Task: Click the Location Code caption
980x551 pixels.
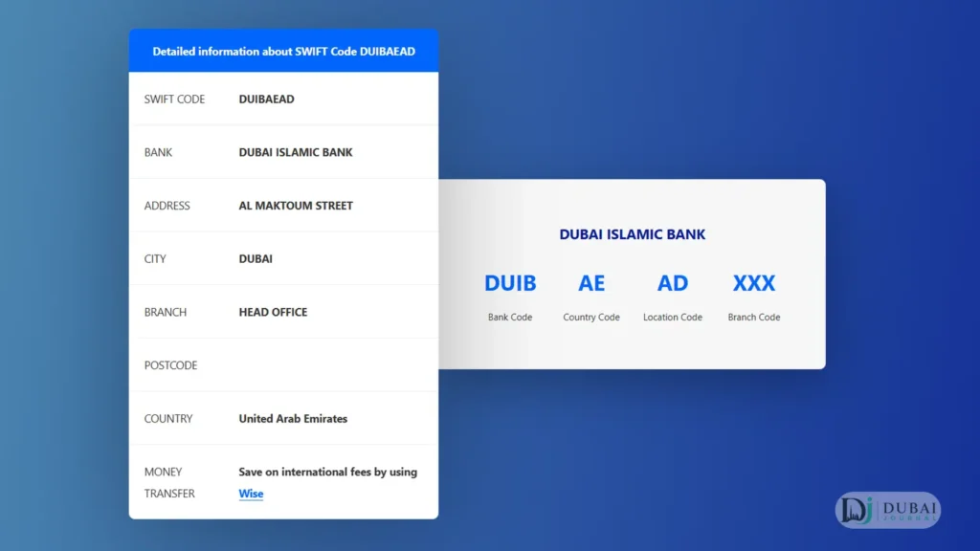Action: (x=673, y=318)
